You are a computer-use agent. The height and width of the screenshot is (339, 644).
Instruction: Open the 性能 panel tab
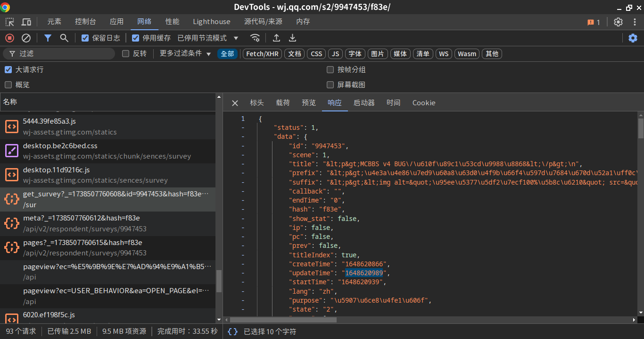[x=172, y=22]
